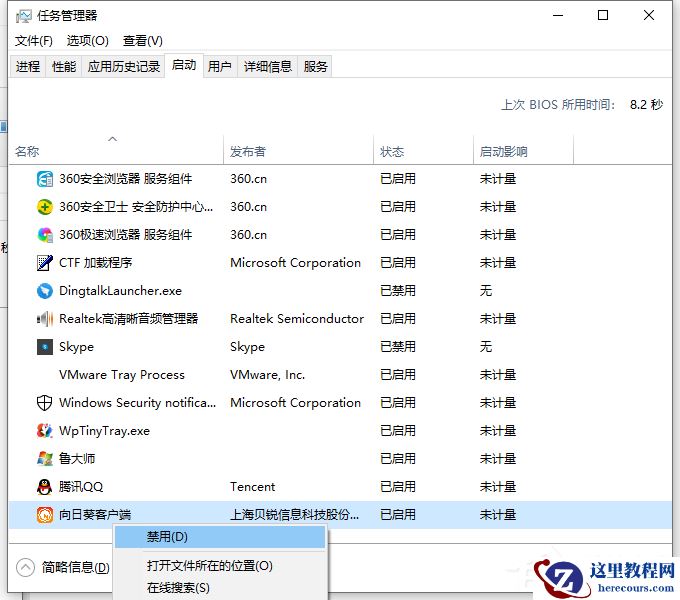
Task: Click the Tencent publisher cell
Action: coord(252,486)
